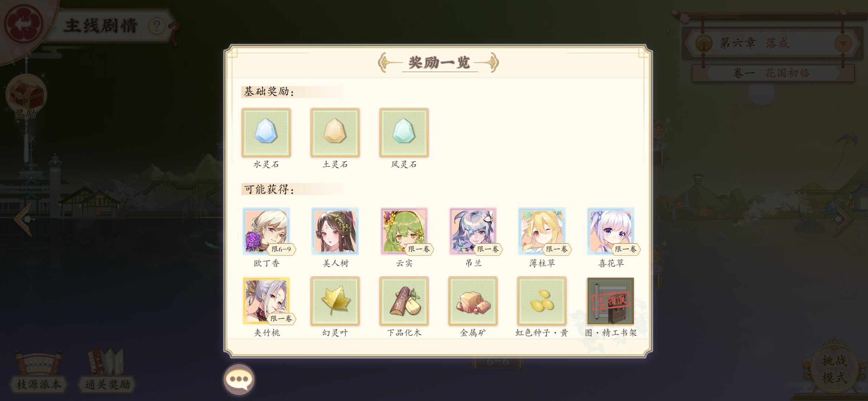
Task: Tap the 下品化木 wood log item
Action: (x=404, y=301)
